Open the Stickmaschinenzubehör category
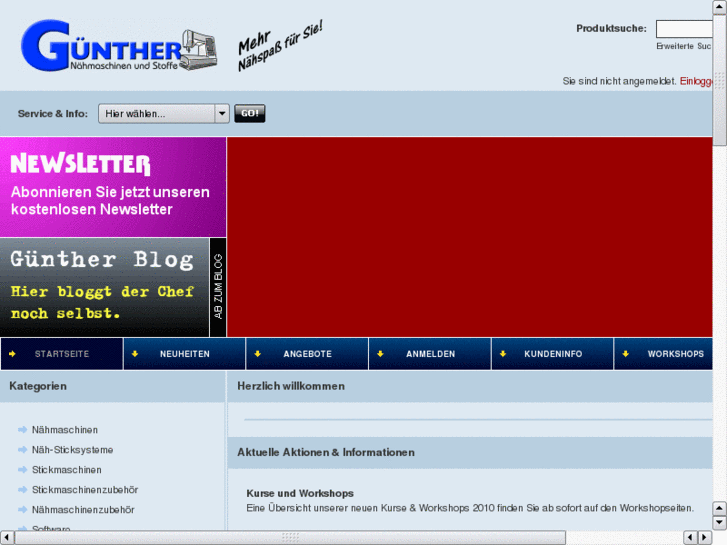 (85, 490)
